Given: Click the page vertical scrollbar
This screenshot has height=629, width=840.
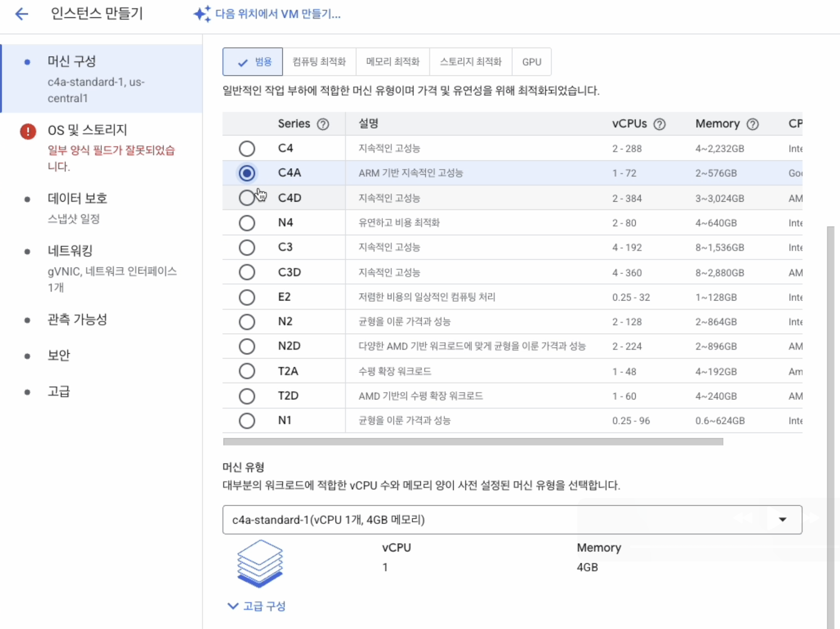Looking at the screenshot, I should [x=830, y=427].
